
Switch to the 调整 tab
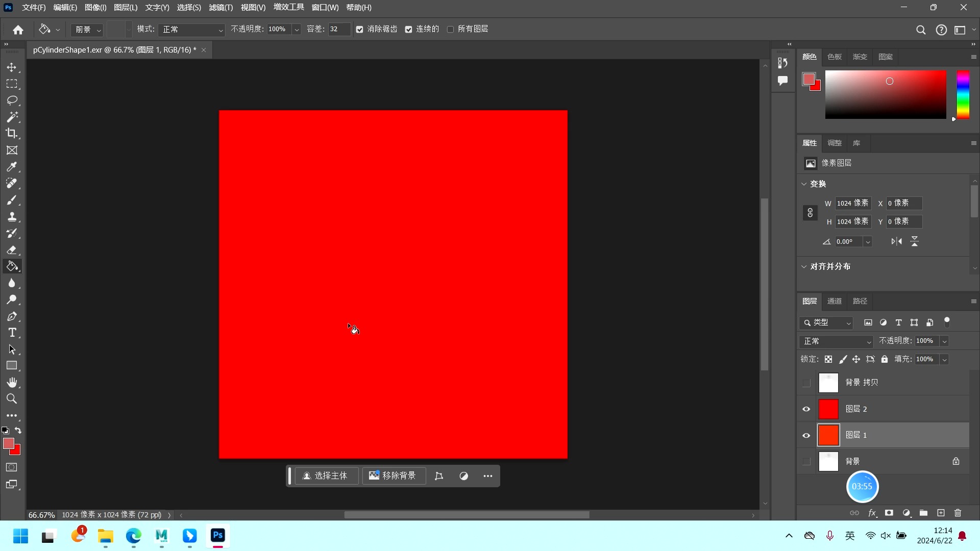click(835, 143)
